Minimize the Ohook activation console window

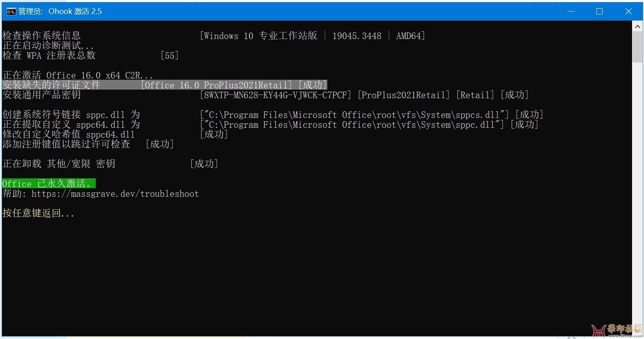[x=571, y=12]
